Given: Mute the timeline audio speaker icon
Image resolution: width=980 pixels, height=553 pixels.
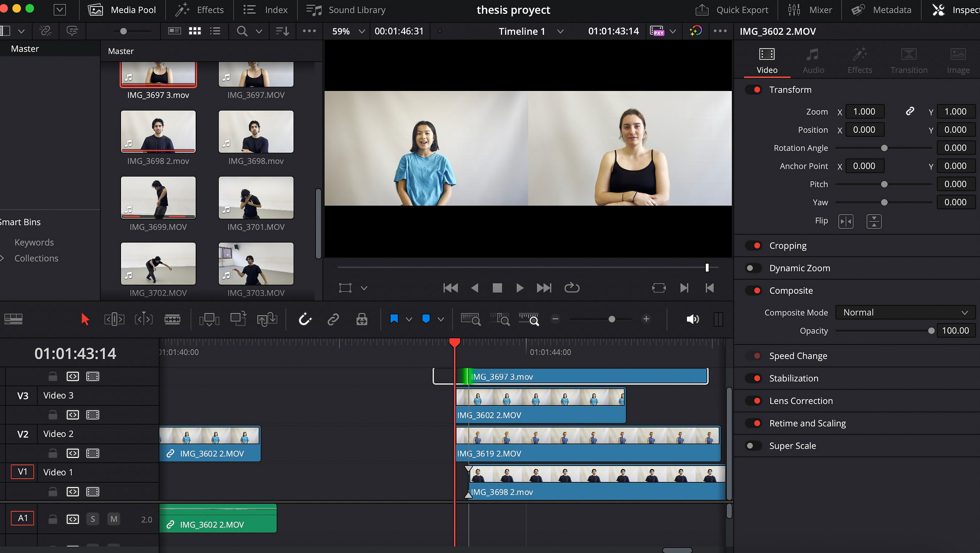Looking at the screenshot, I should click(x=692, y=319).
